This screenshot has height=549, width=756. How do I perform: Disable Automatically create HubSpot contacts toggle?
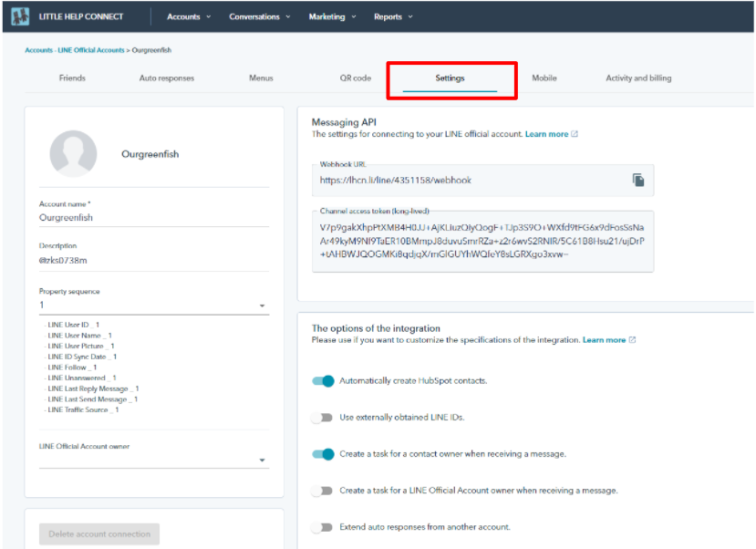point(323,381)
